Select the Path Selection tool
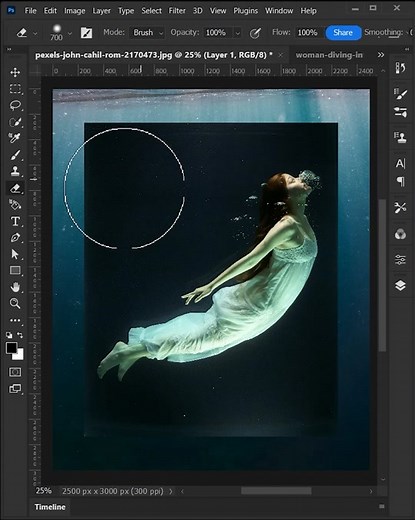Screen dimensions: 415x520 (x=15, y=254)
